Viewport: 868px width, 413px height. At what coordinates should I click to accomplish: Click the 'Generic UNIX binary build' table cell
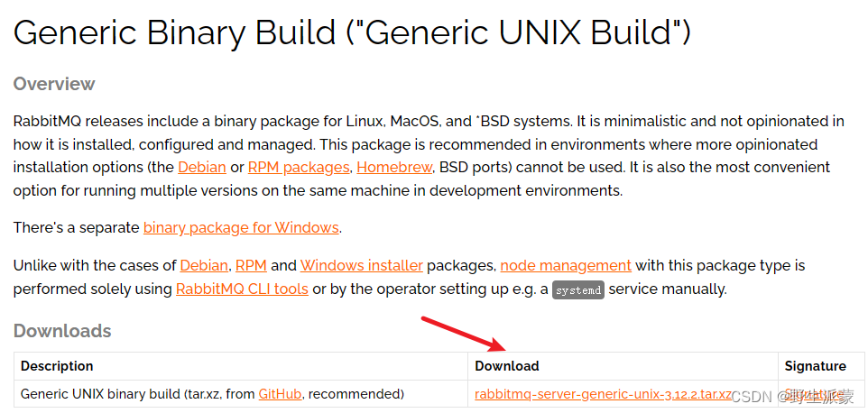[241, 394]
